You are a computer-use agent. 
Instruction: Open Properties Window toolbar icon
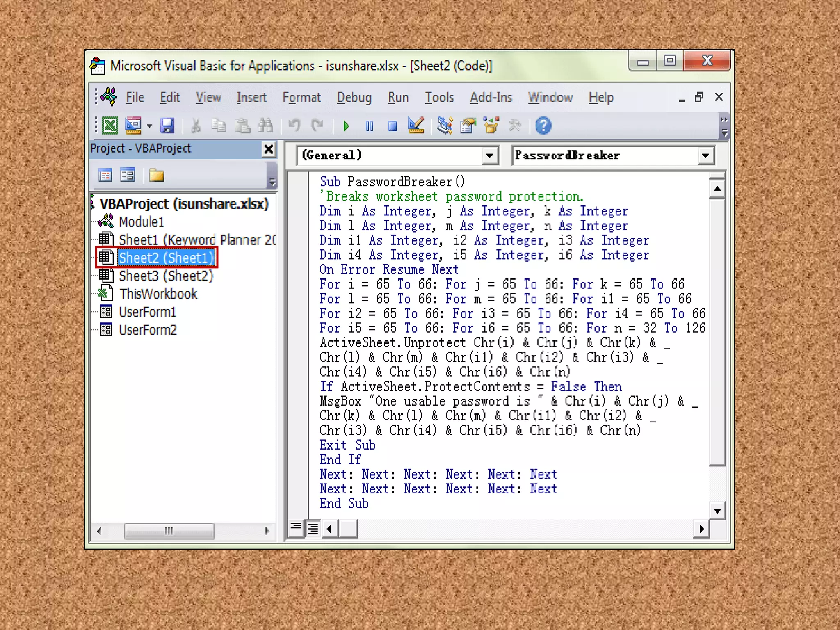pyautogui.click(x=468, y=126)
